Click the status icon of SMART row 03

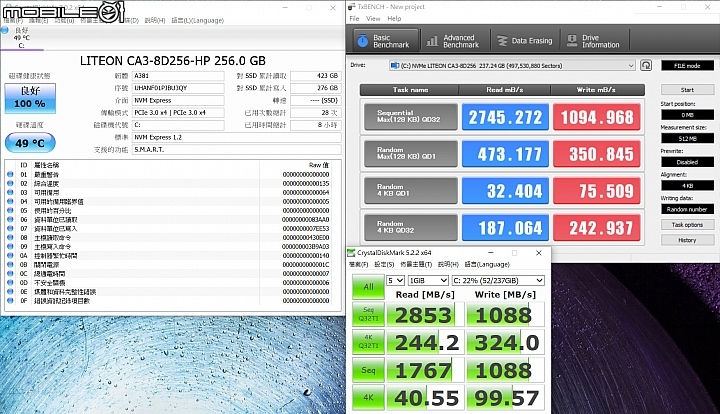[10, 192]
